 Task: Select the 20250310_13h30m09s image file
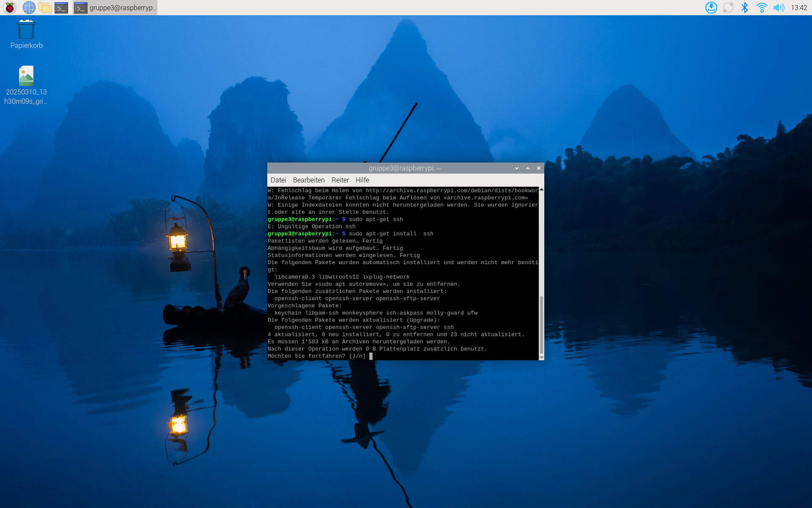tap(26, 76)
